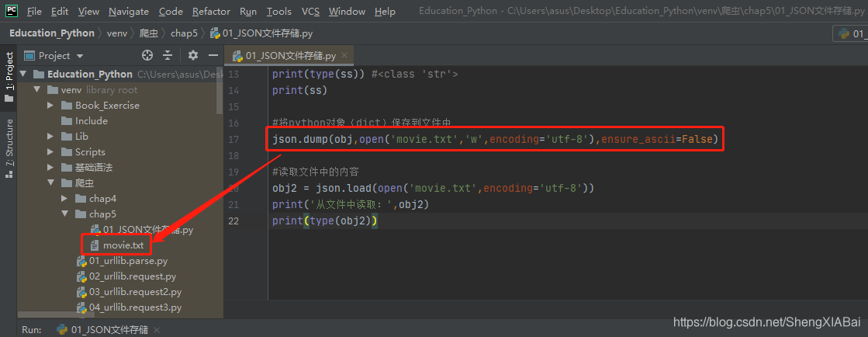The width and height of the screenshot is (868, 337).
Task: Click the print(ss) line
Action: pos(299,90)
